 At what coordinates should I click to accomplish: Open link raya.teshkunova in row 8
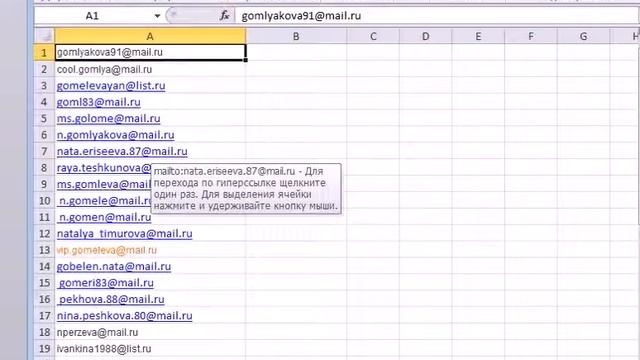(104, 168)
